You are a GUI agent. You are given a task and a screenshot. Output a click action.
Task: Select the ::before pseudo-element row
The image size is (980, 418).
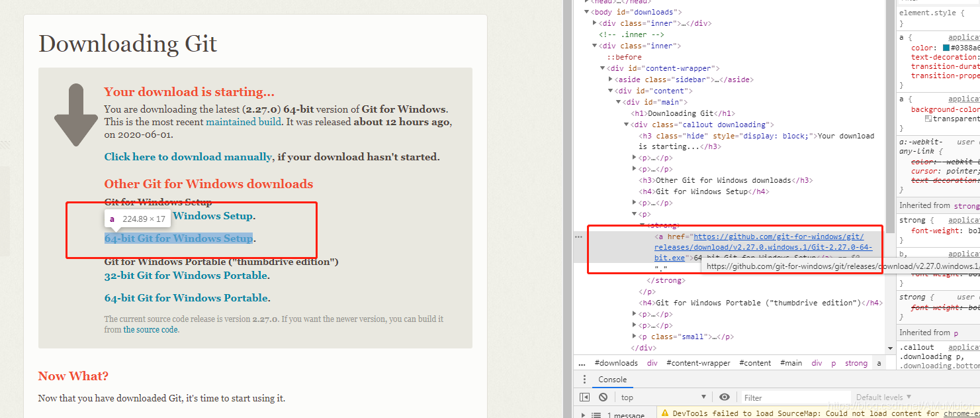point(624,57)
